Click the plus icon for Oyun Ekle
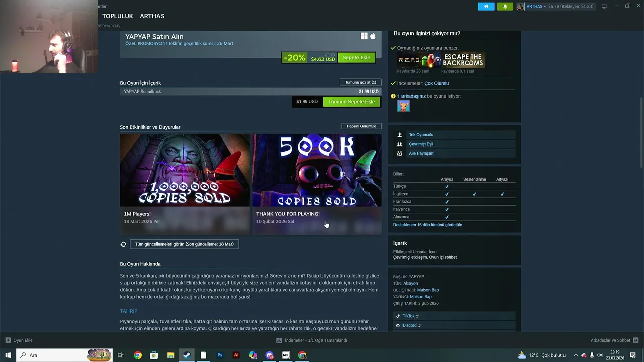Viewport: 644px width, 362px height. coord(8,340)
